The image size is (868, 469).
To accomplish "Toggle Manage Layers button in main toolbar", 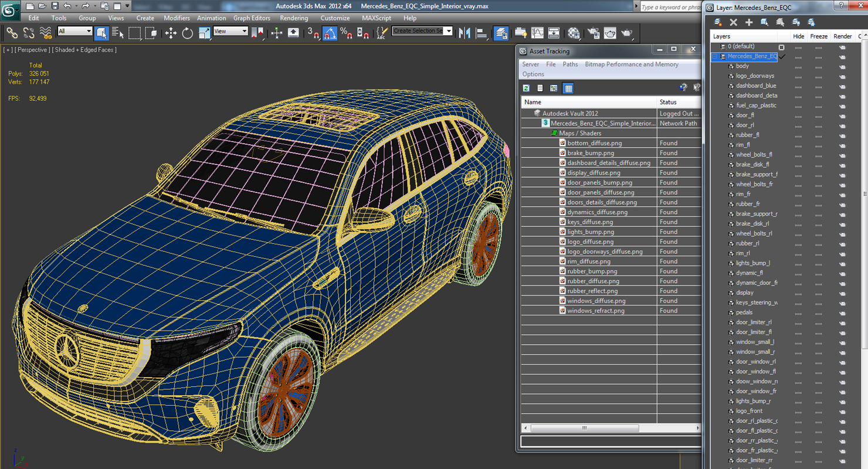I will pyautogui.click(x=501, y=33).
